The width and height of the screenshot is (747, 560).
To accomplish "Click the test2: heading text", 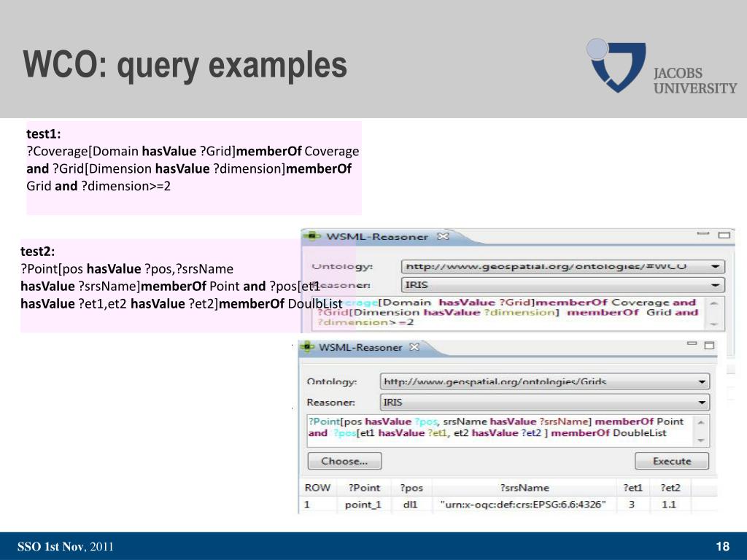I will point(38,252).
